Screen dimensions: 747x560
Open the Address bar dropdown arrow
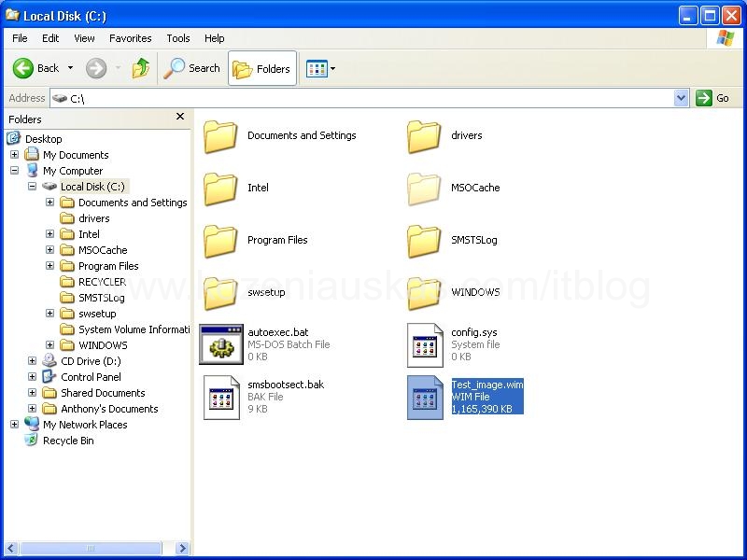pos(682,98)
